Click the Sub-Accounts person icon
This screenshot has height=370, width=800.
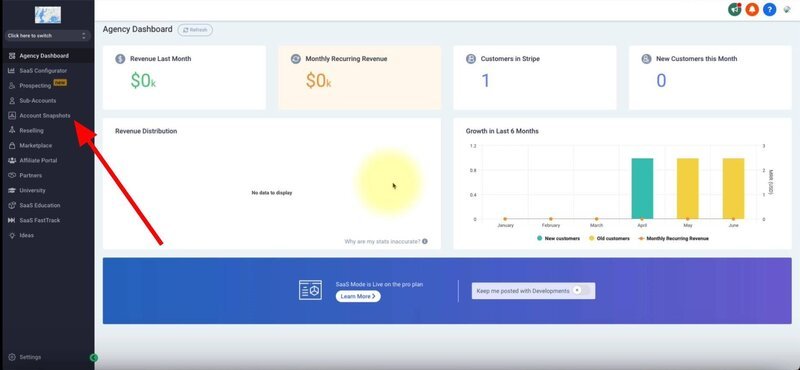(x=12, y=101)
